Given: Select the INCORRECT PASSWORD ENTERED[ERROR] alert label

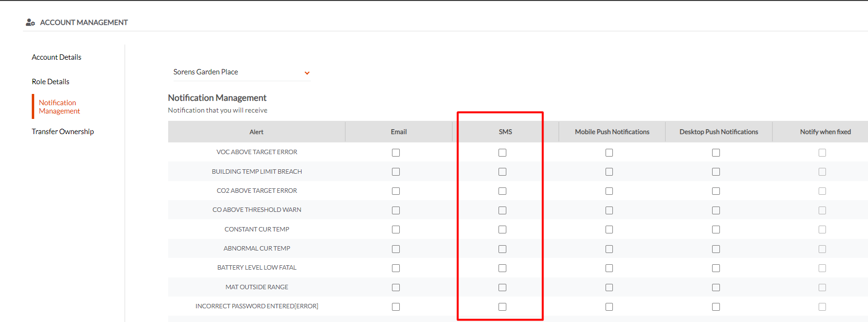Looking at the screenshot, I should coord(257,306).
